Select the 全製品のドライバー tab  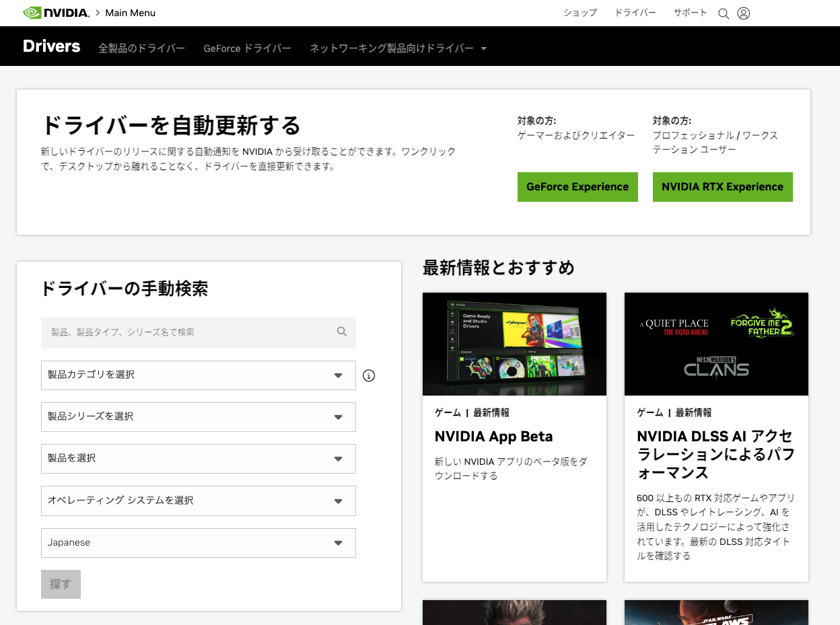pos(142,48)
